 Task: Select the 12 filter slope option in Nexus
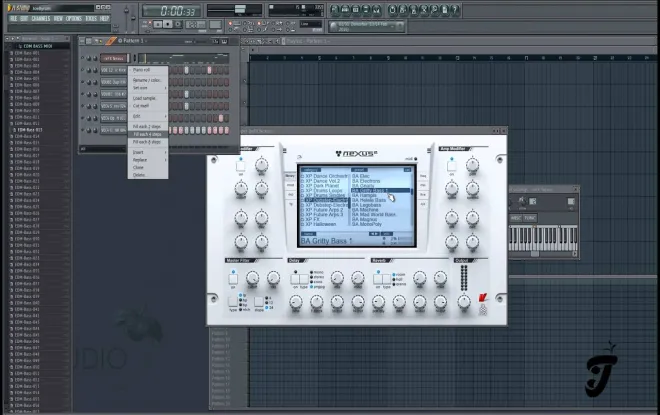click(x=269, y=303)
